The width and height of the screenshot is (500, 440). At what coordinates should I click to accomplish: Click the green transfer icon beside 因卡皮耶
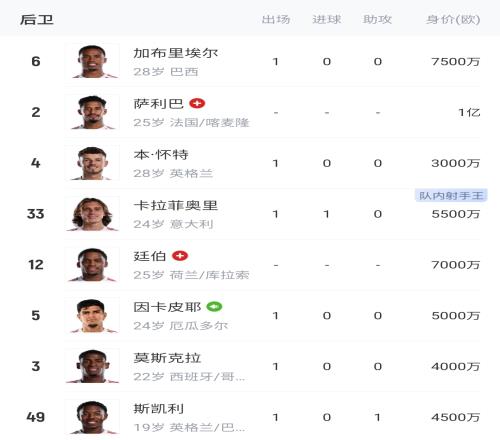pyautogui.click(x=214, y=307)
